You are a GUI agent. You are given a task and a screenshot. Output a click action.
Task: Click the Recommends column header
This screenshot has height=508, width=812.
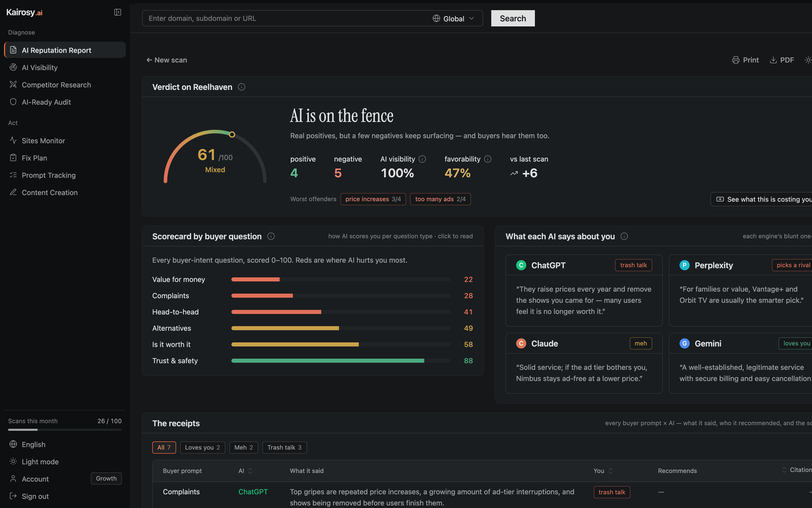677,471
